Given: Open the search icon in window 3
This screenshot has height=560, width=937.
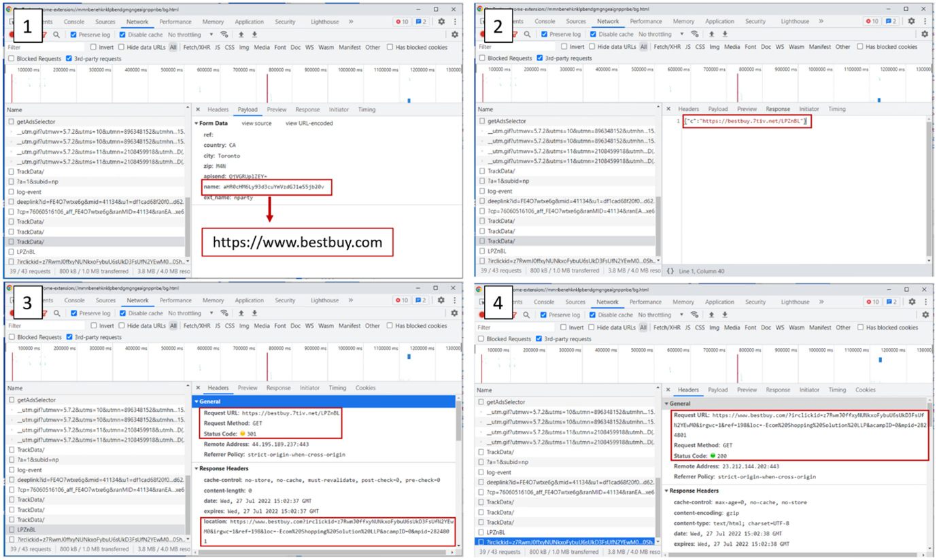Looking at the screenshot, I should tap(57, 313).
